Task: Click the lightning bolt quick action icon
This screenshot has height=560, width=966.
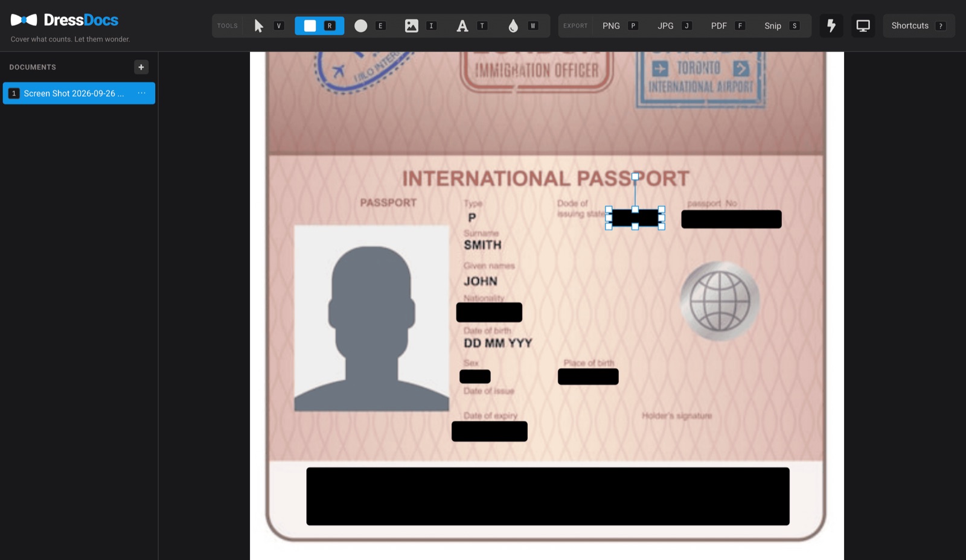Action: click(x=831, y=26)
